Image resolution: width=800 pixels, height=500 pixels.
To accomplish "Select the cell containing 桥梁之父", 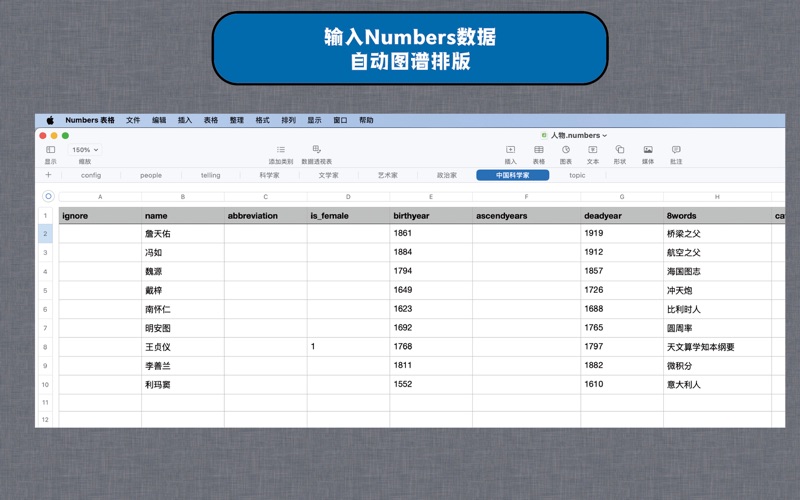I will (x=717, y=234).
